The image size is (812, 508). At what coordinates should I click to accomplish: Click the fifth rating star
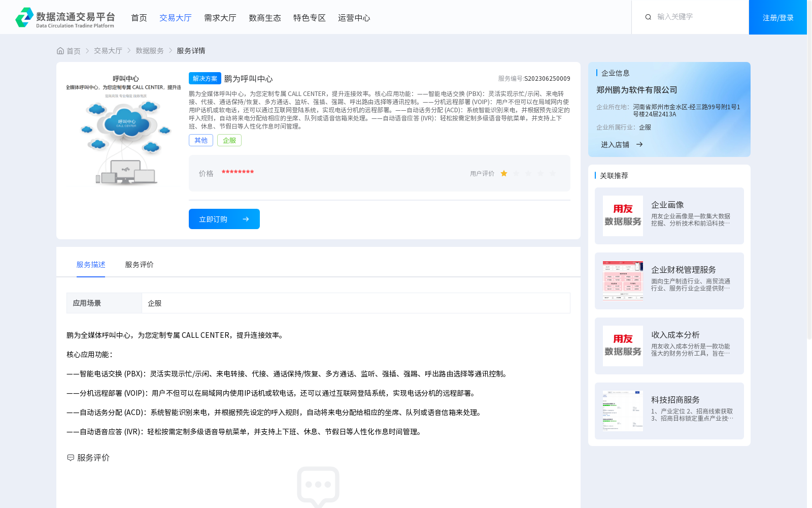tap(553, 174)
